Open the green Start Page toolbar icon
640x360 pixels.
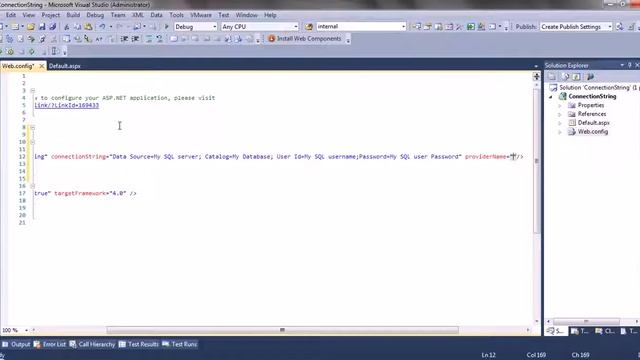pos(471,27)
